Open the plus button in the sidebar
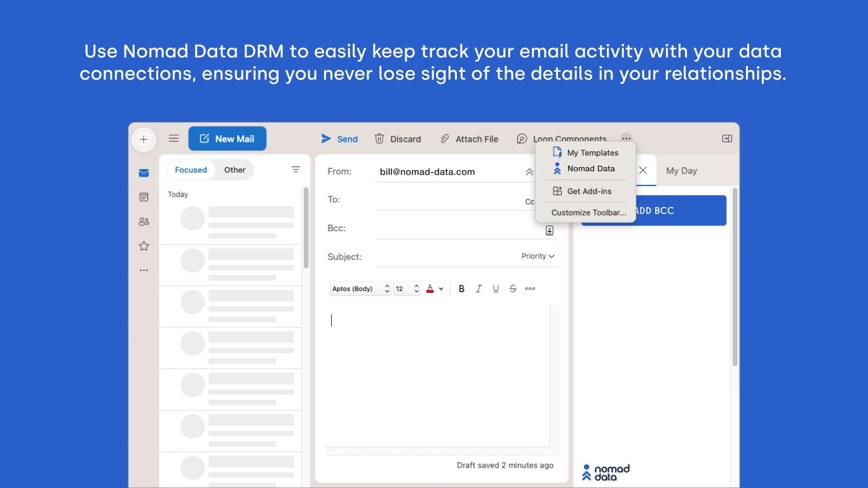 pos(144,139)
